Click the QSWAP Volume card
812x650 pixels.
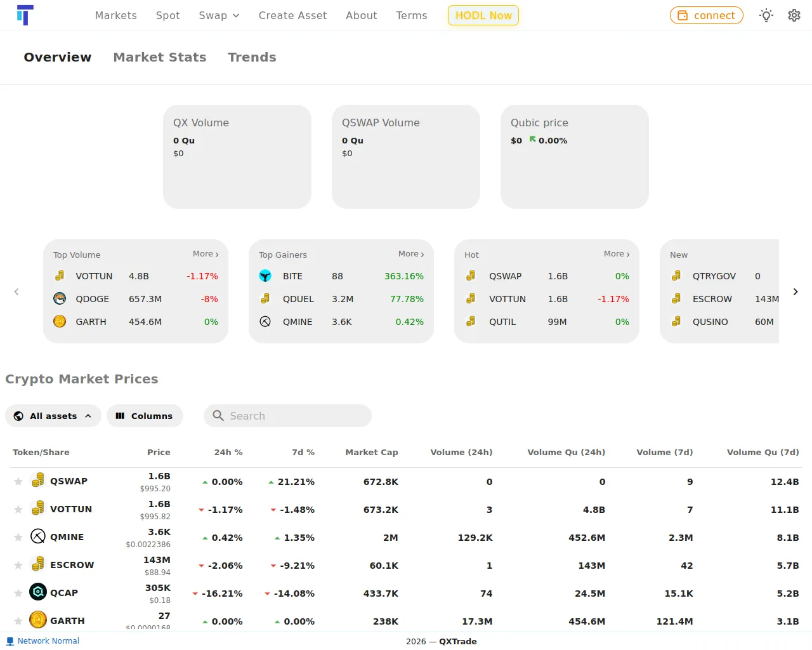(x=406, y=157)
